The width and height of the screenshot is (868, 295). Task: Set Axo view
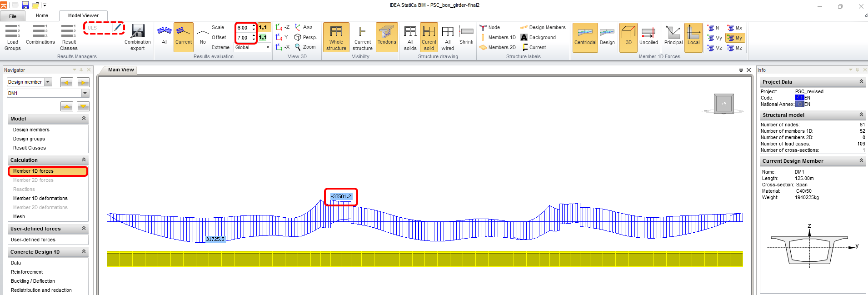pos(304,27)
